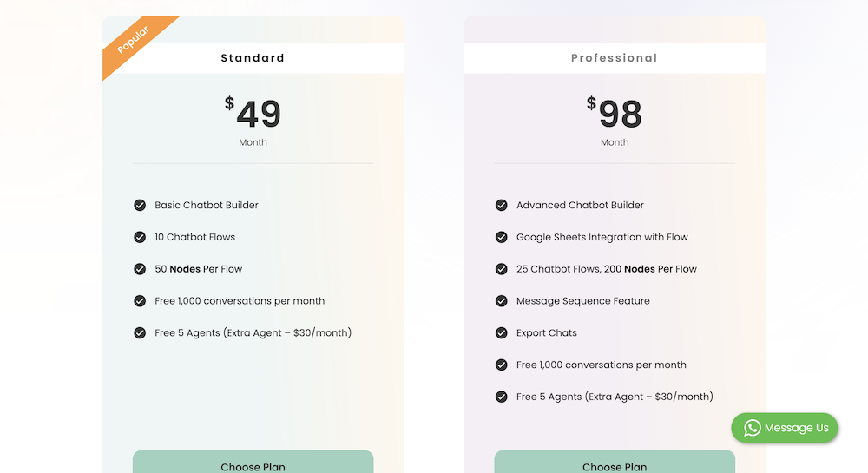The width and height of the screenshot is (868, 473).
Task: Click the WhatsApp icon in Message Us
Action: 753,428
